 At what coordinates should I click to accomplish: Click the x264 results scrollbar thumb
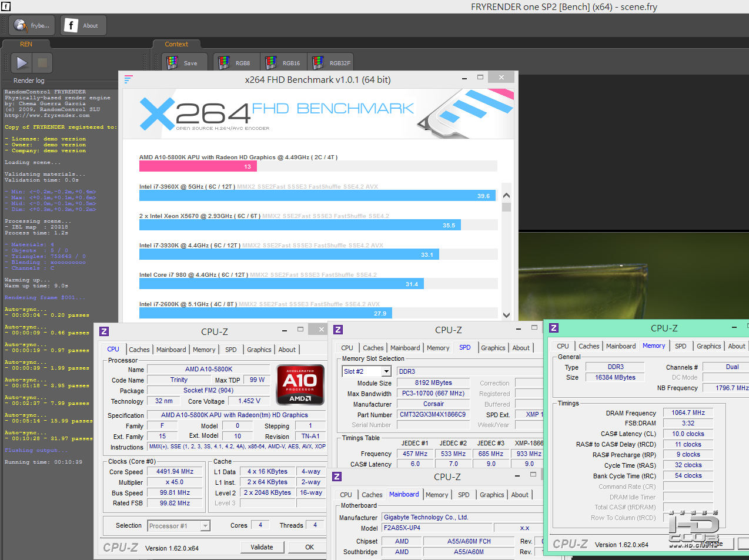(507, 207)
